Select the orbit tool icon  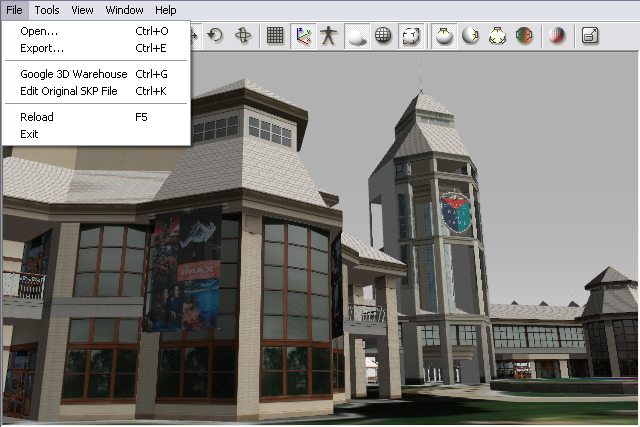tap(242, 36)
